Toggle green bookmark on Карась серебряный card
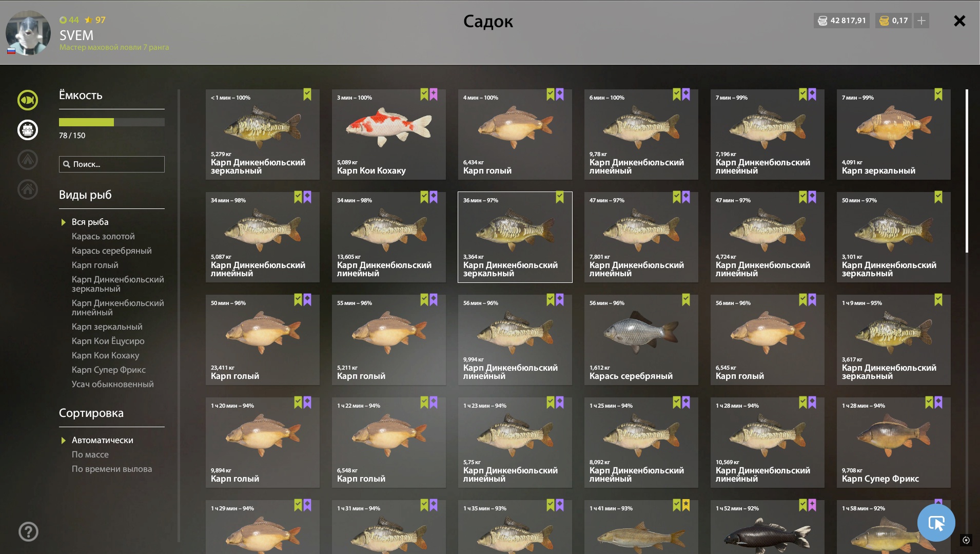The image size is (980, 554). [686, 300]
